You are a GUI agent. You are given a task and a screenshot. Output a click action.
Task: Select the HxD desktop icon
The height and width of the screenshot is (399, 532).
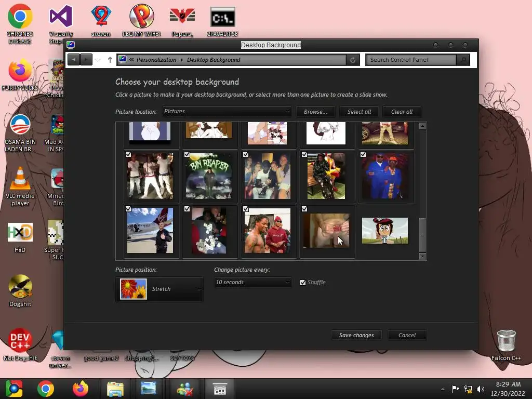click(x=20, y=237)
